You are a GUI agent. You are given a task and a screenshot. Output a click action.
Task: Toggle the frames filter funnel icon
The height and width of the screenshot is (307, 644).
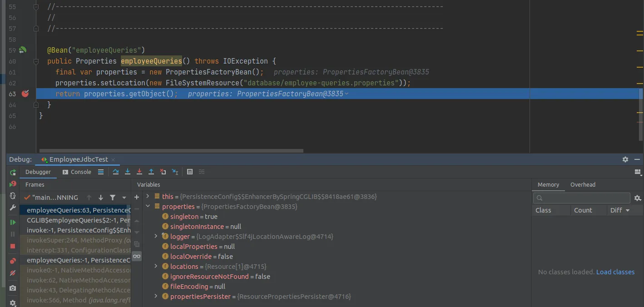113,198
